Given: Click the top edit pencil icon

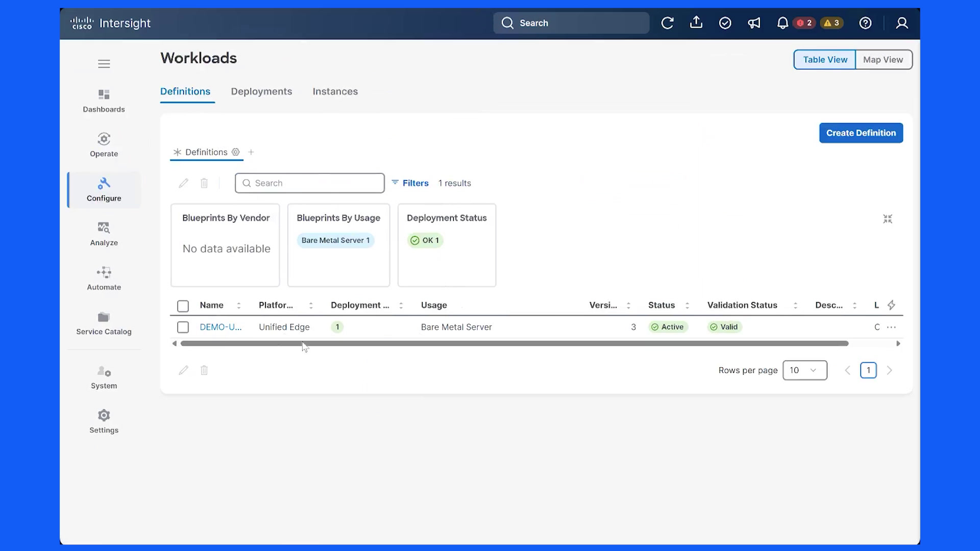Looking at the screenshot, I should pos(183,183).
